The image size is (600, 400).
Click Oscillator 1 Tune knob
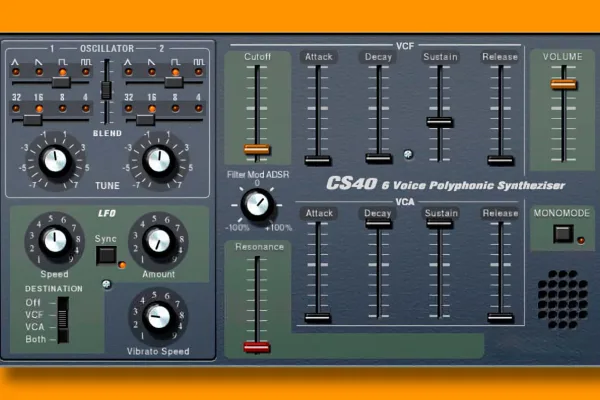tap(55, 161)
